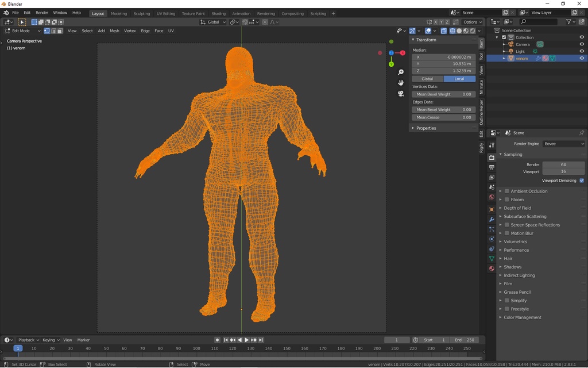
Task: Switch to wireframe shading mode
Action: [452, 30]
